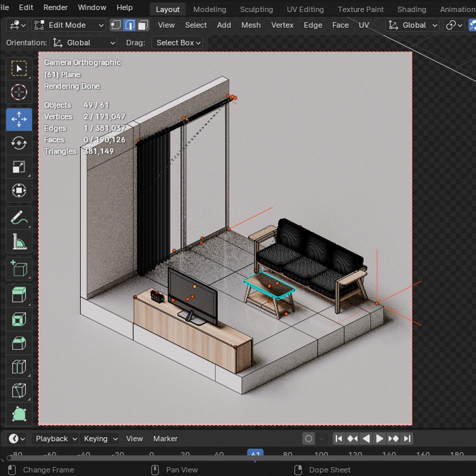Switch to the Modeling workspace tab
This screenshot has width=476, height=476.
point(210,9)
